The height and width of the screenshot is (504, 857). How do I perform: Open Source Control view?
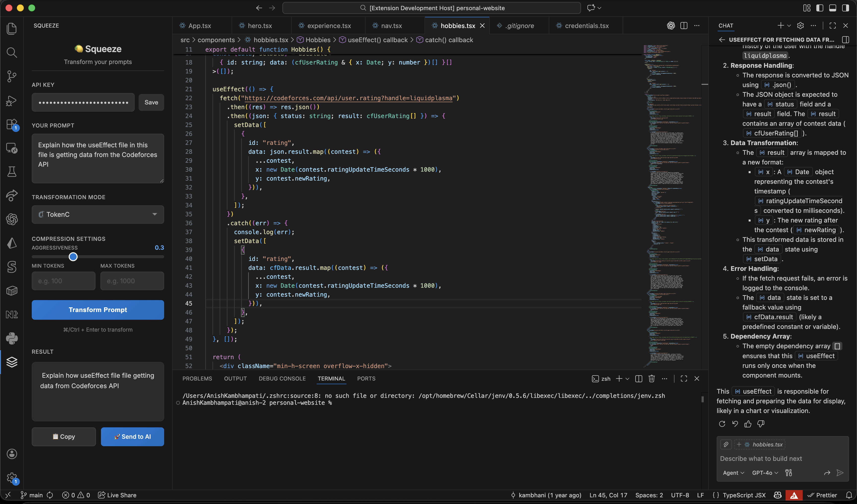[x=12, y=76]
